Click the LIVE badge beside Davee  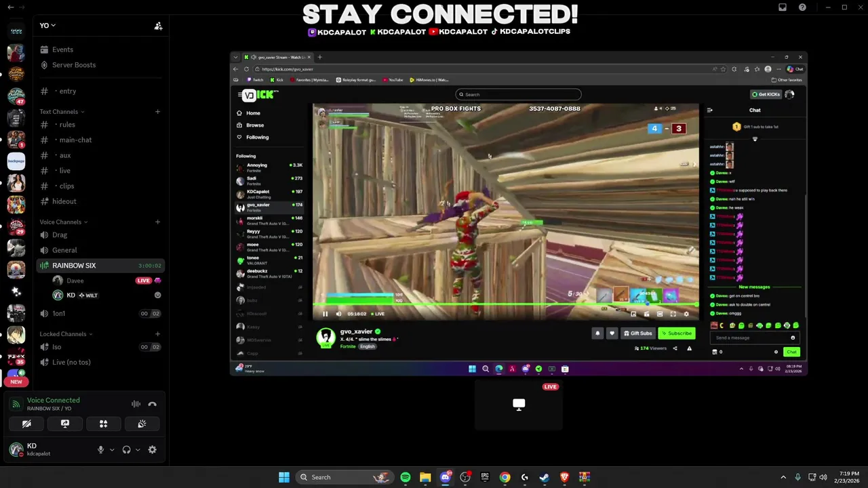[143, 281]
